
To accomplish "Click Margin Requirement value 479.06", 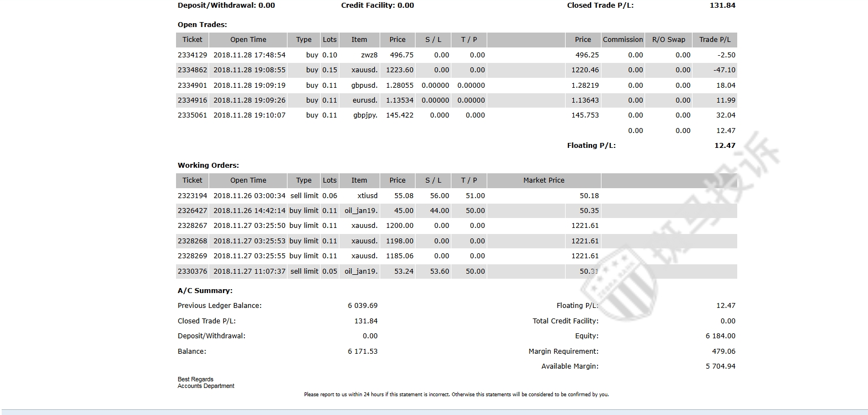I will click(724, 352).
